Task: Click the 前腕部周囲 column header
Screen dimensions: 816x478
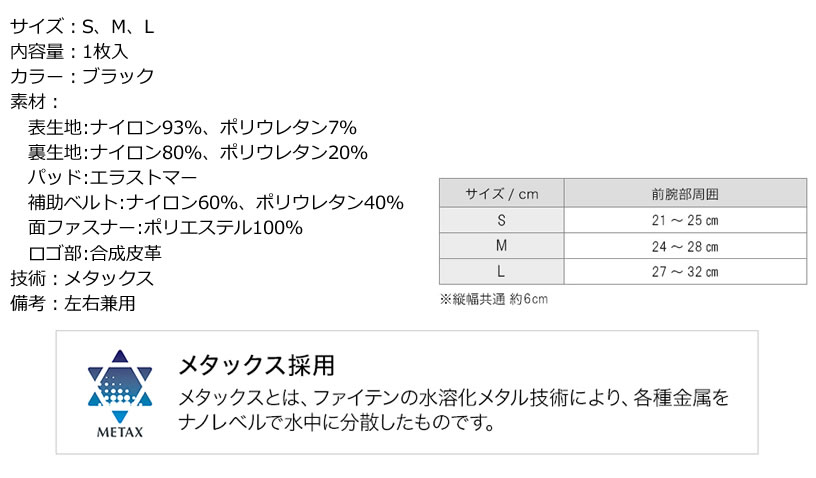Action: point(685,193)
